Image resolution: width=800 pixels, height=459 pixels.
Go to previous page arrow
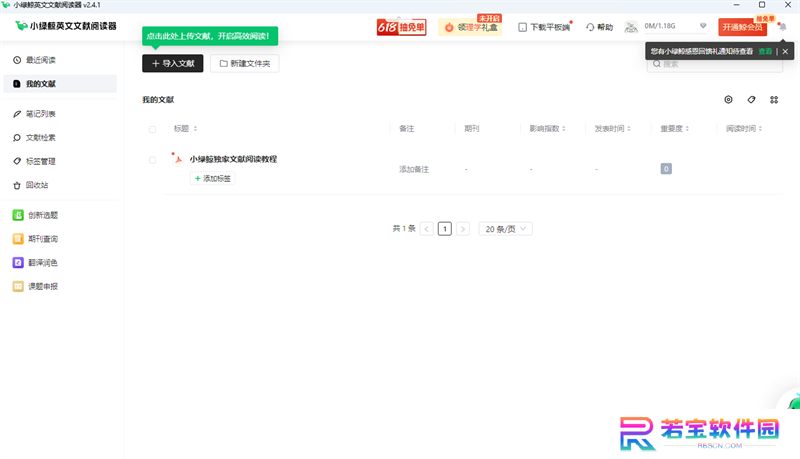pyautogui.click(x=427, y=229)
